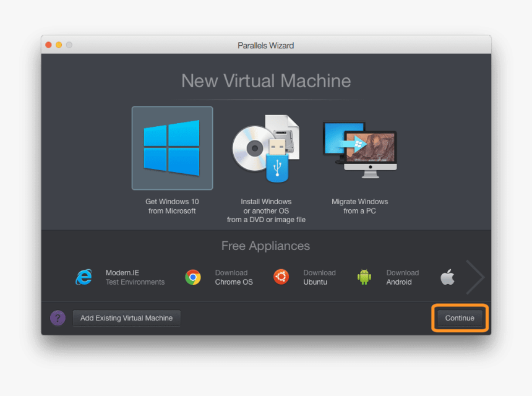Click the New Virtual Machine heading

[265, 80]
